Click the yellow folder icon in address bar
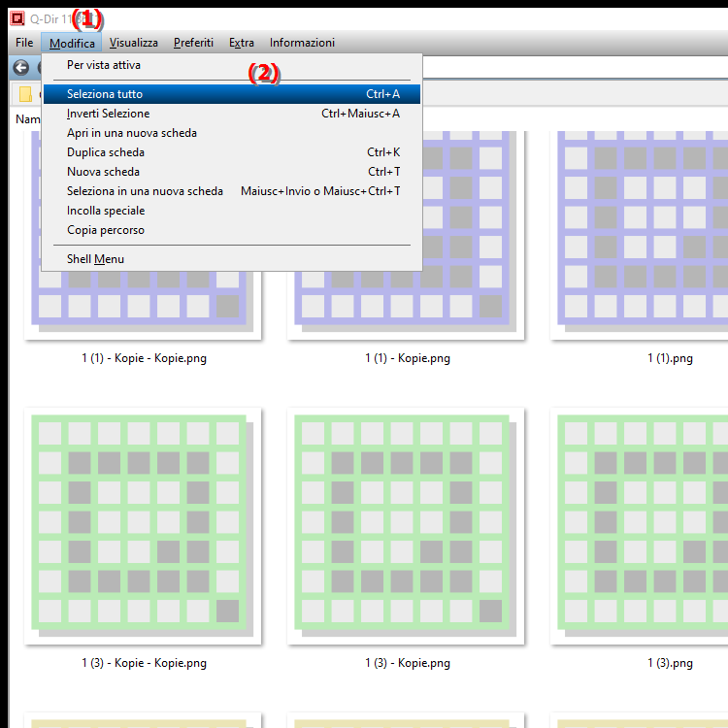Screen dimensions: 728x728 coord(25,94)
